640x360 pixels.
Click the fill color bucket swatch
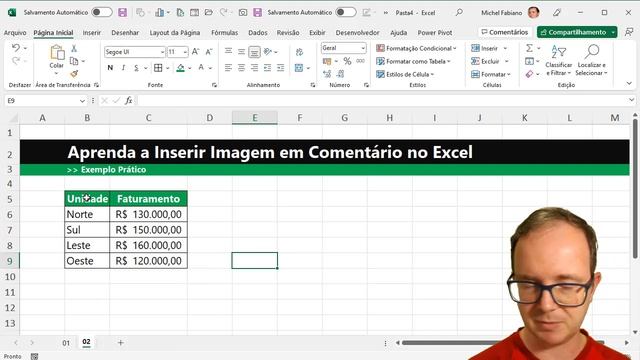[180, 68]
